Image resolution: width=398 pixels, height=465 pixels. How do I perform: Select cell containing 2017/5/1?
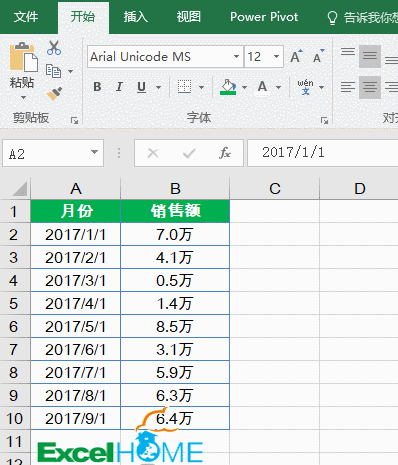tap(76, 326)
